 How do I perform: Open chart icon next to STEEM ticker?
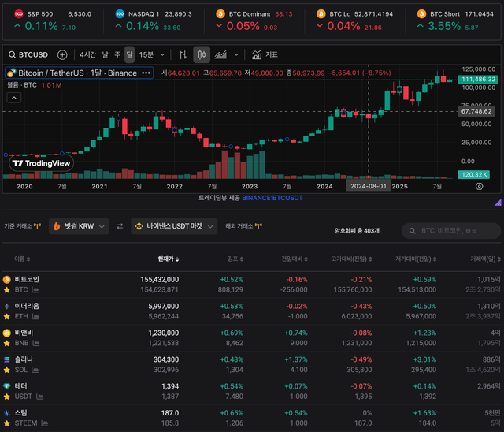pyautogui.click(x=45, y=423)
